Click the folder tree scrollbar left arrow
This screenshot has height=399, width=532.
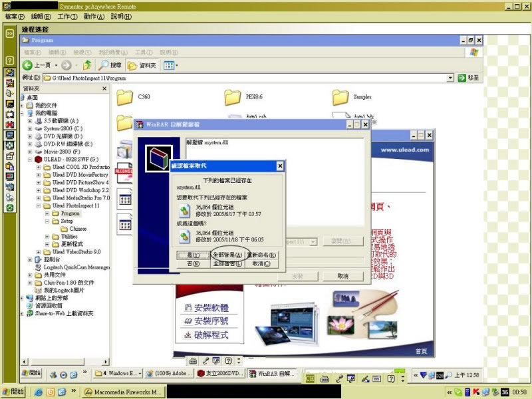(24, 362)
